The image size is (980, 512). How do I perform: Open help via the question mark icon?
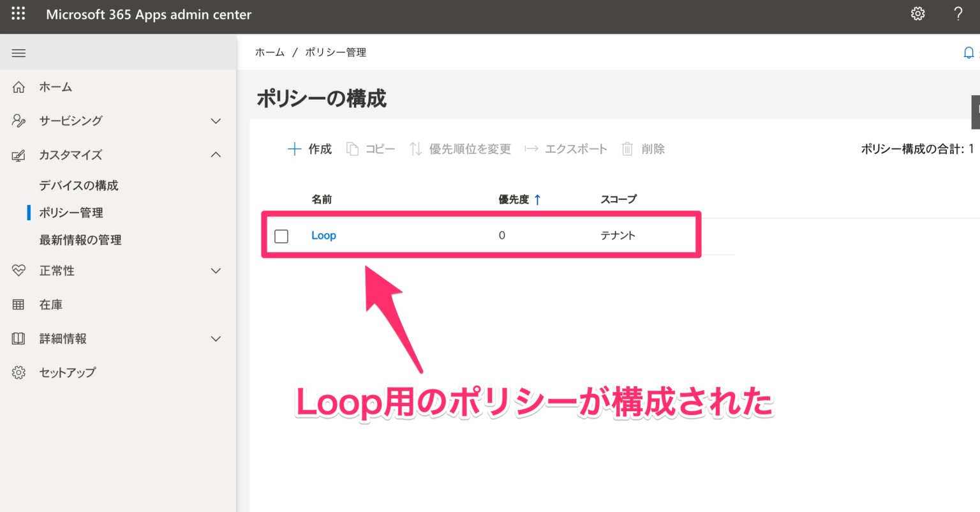[x=958, y=13]
